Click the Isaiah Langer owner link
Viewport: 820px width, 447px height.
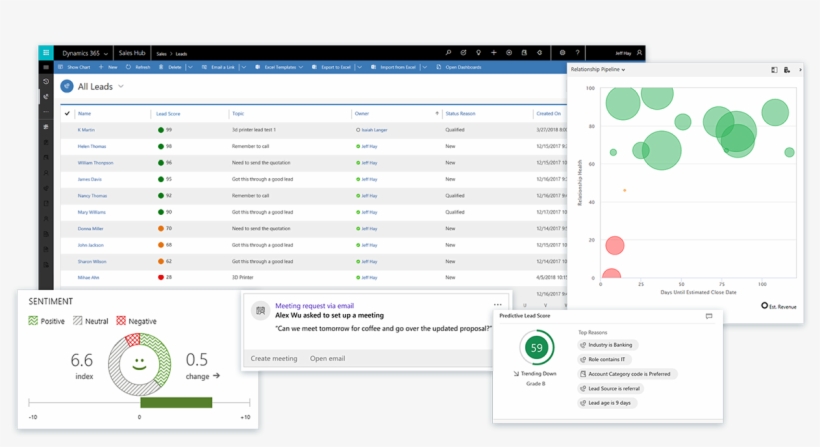[374, 130]
